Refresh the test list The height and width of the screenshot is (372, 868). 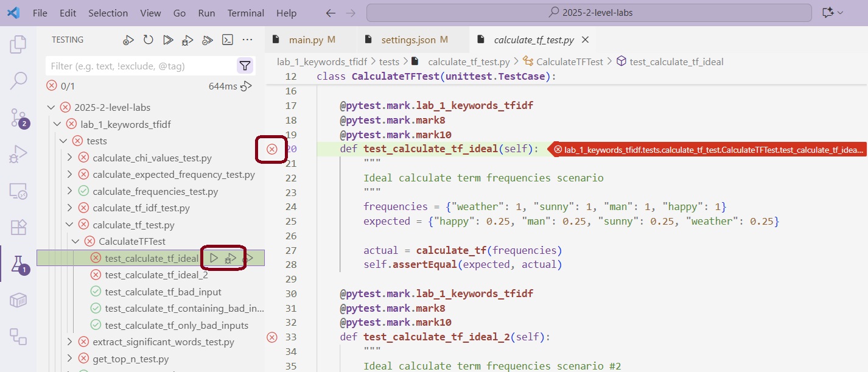pos(147,39)
